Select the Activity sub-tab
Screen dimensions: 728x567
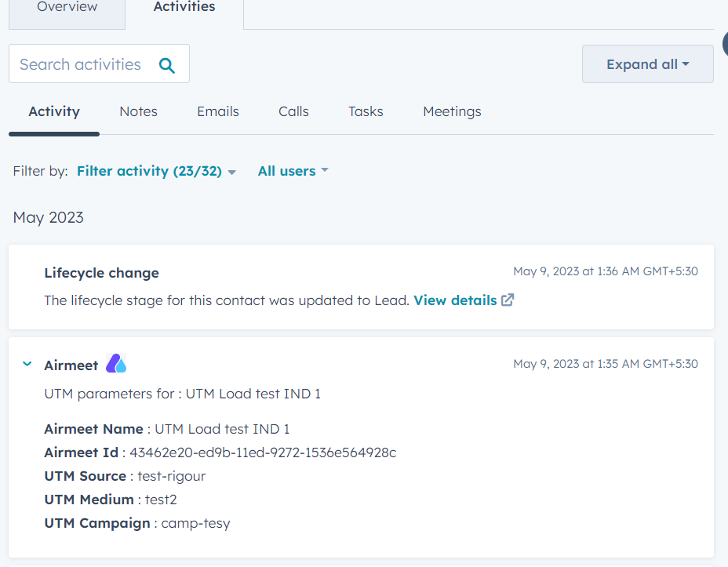[x=54, y=111]
